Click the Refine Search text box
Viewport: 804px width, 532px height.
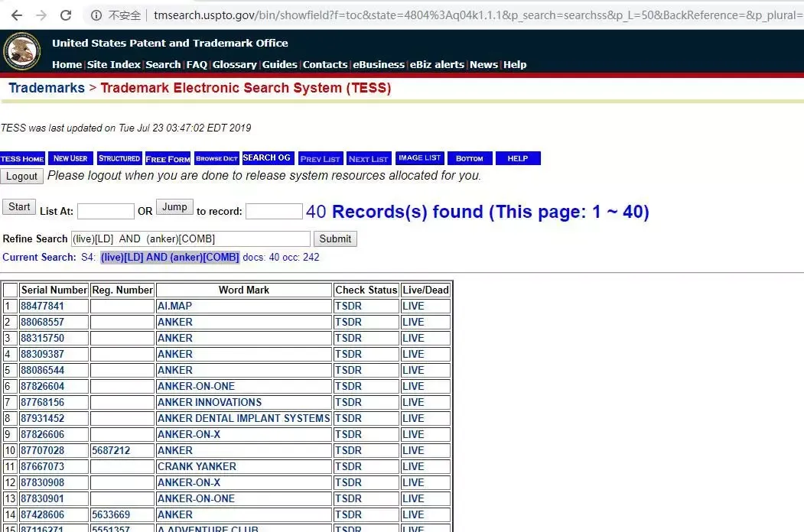[190, 238]
